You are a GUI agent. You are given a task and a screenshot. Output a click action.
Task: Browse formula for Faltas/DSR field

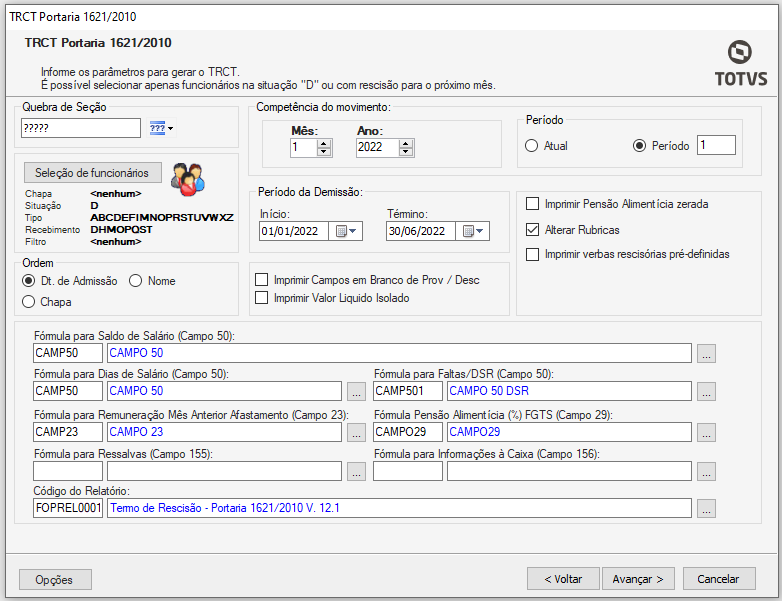[x=706, y=391]
